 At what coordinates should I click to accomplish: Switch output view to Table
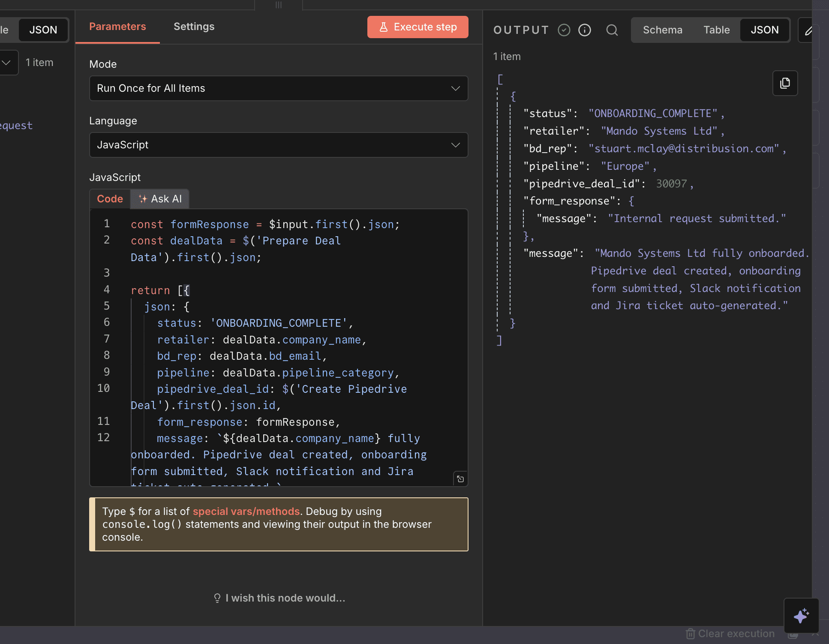point(716,30)
